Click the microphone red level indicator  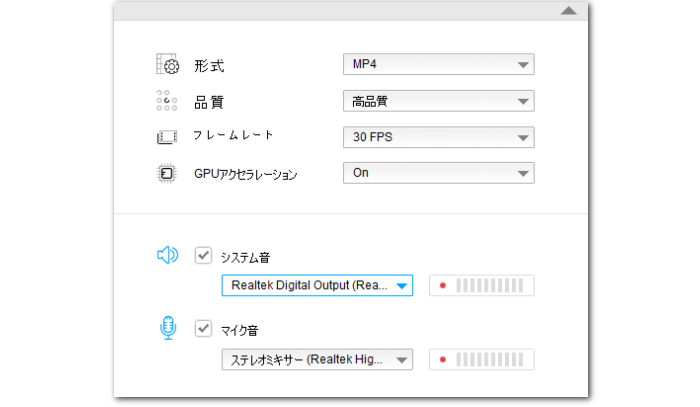coord(442,360)
